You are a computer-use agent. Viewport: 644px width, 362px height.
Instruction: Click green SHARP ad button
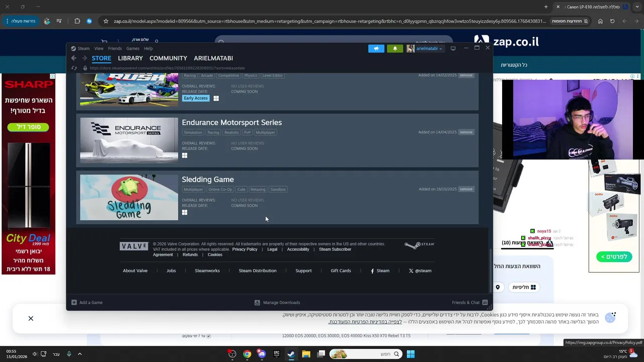click(x=28, y=127)
